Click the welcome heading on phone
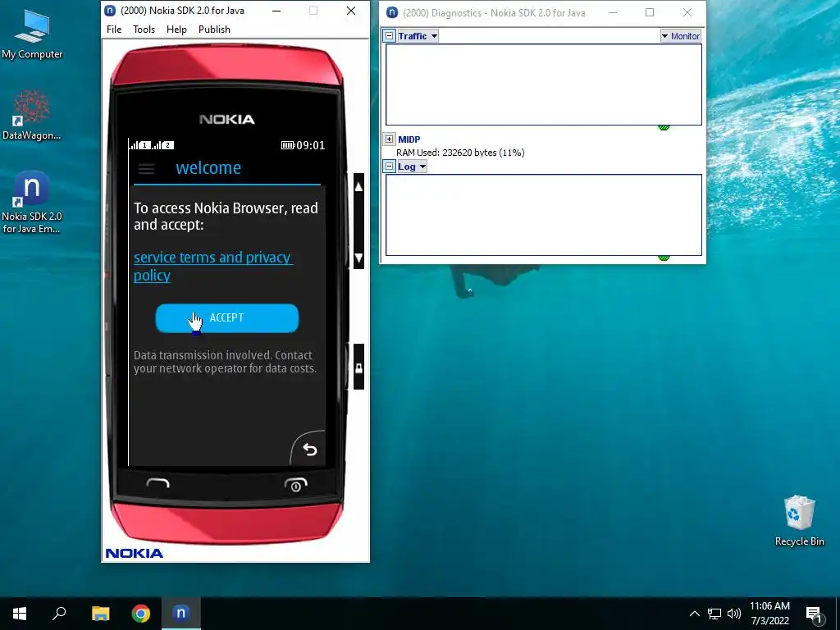The image size is (840, 630). [x=208, y=168]
